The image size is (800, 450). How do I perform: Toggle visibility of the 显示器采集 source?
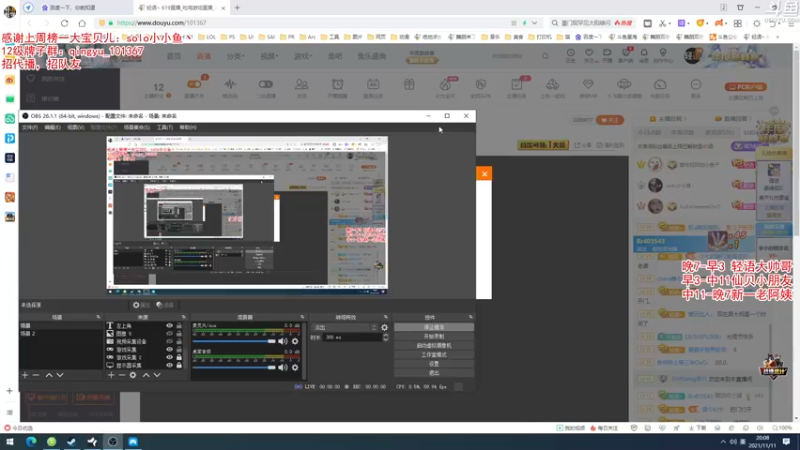point(169,365)
